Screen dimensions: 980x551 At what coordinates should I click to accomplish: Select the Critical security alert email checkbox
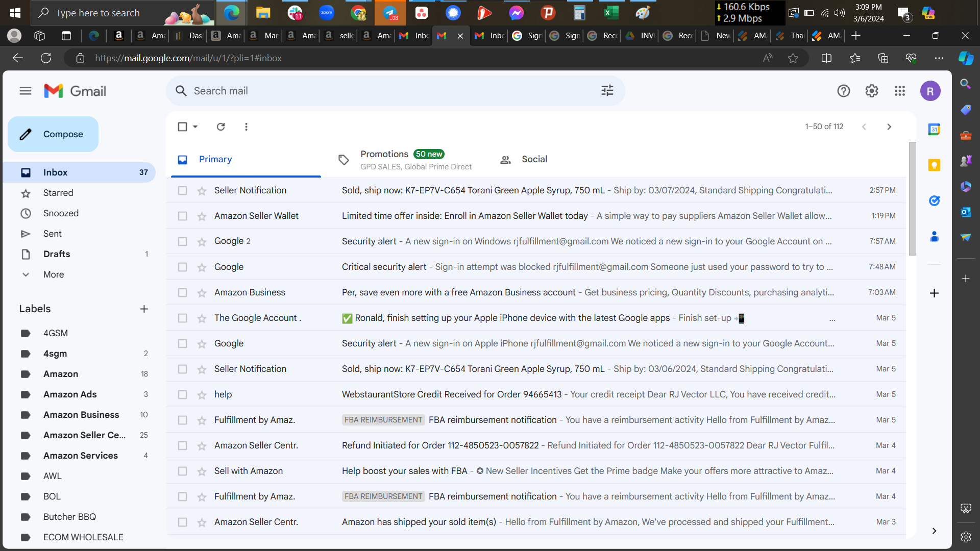(x=182, y=267)
